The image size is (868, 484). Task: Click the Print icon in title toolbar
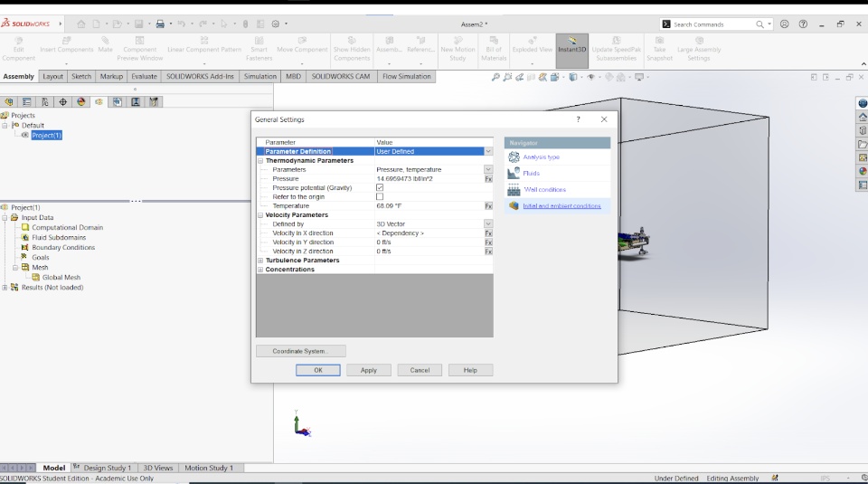point(160,24)
